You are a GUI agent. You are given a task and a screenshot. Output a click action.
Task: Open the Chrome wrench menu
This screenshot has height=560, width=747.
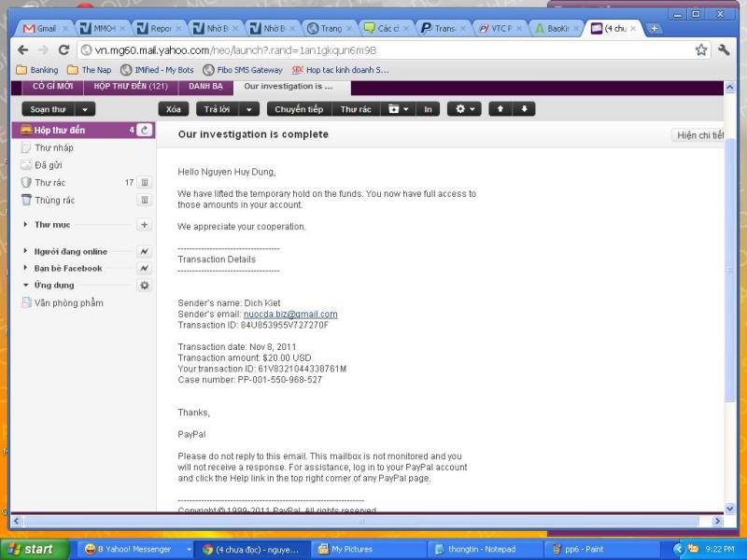(724, 50)
